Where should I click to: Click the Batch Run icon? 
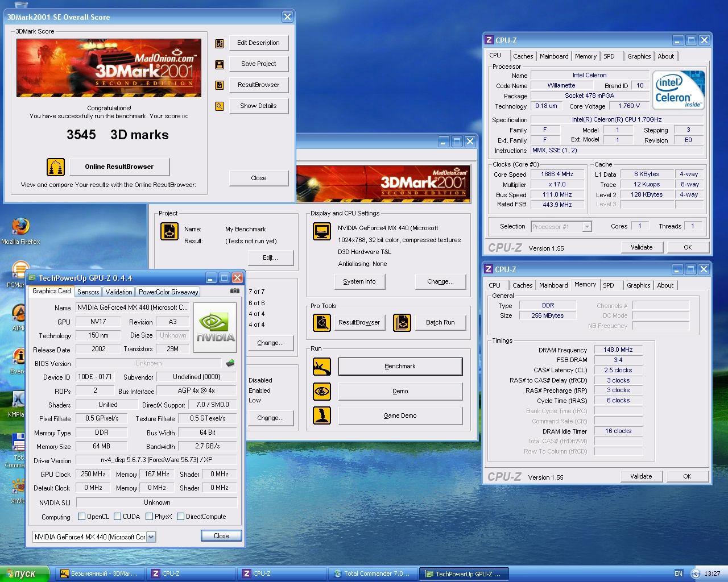[402, 322]
